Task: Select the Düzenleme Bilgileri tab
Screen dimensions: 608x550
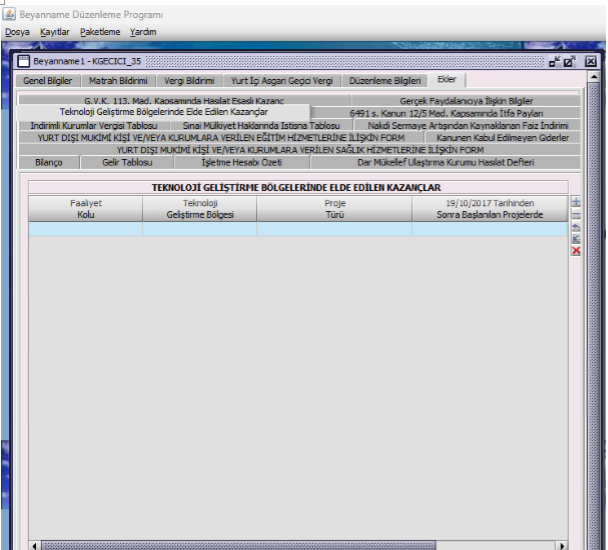Action: 386,80
